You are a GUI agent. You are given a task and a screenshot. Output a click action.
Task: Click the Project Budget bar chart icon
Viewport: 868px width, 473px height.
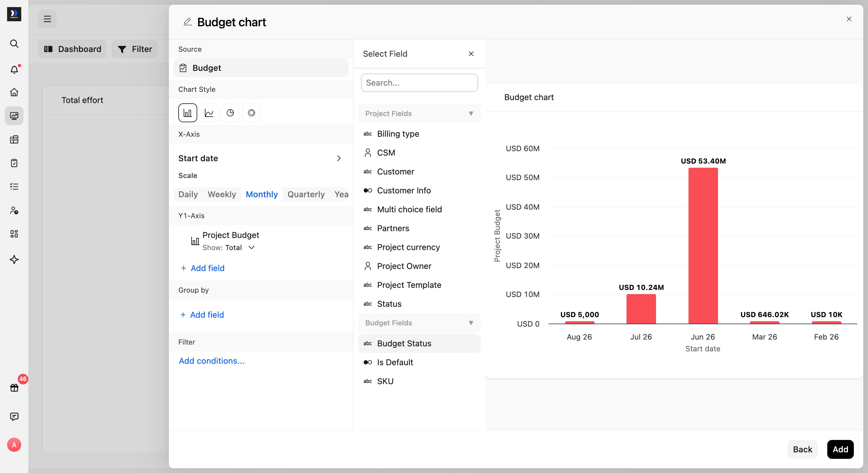tap(195, 241)
